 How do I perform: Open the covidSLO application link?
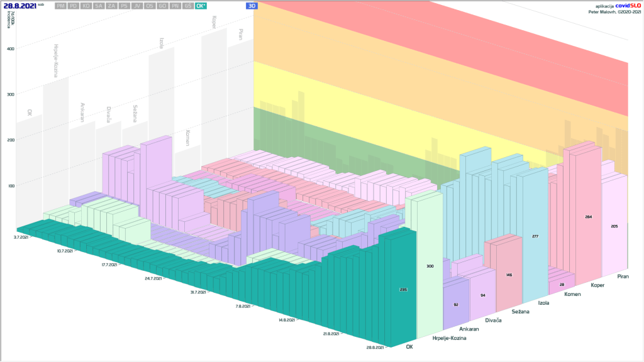[628, 6]
